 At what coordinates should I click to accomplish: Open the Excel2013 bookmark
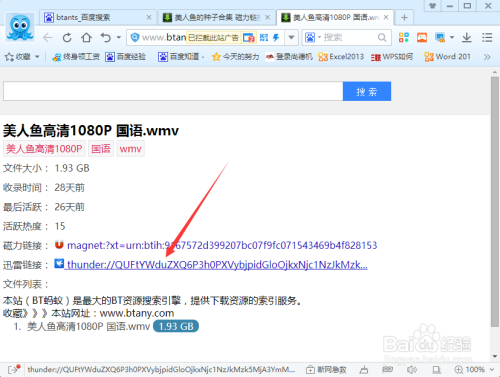pyautogui.click(x=341, y=57)
